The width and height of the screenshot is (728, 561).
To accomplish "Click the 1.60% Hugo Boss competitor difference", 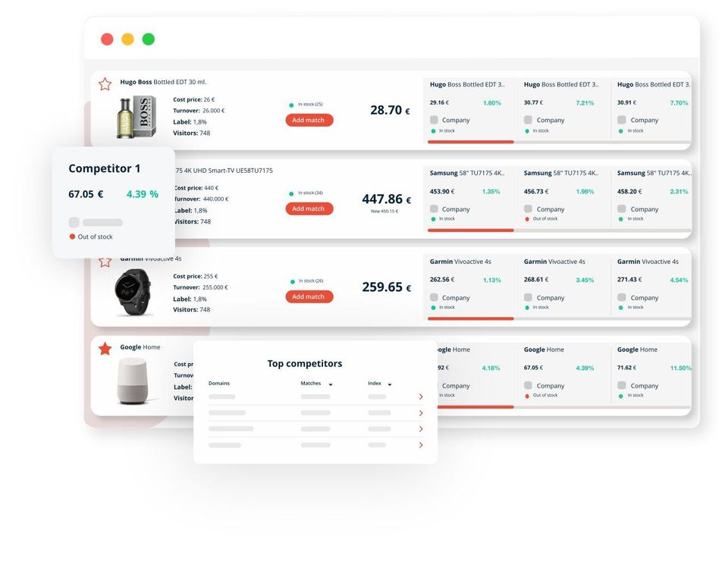I will (x=491, y=103).
